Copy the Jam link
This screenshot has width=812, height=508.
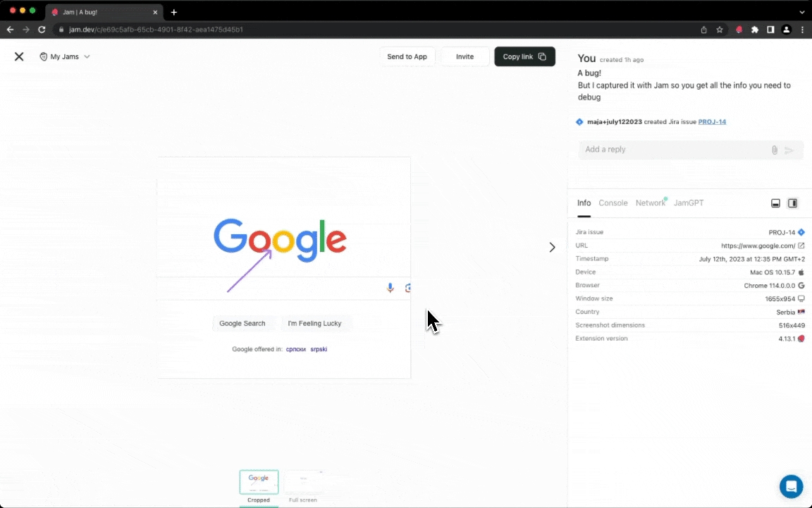(x=524, y=56)
